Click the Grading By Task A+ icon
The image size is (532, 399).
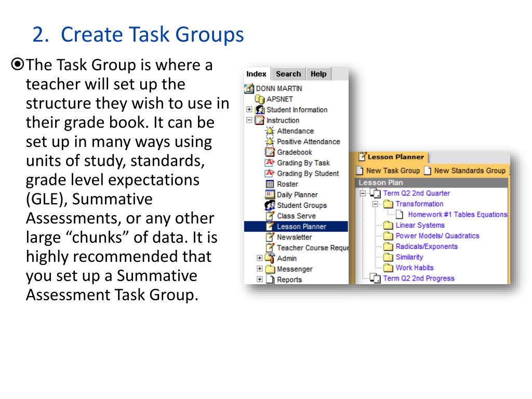point(270,163)
